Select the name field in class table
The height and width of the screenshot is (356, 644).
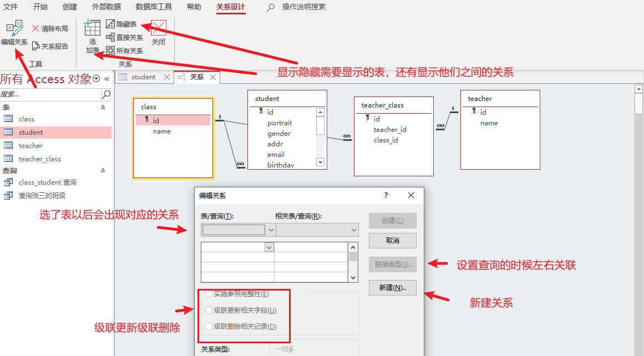(x=162, y=131)
